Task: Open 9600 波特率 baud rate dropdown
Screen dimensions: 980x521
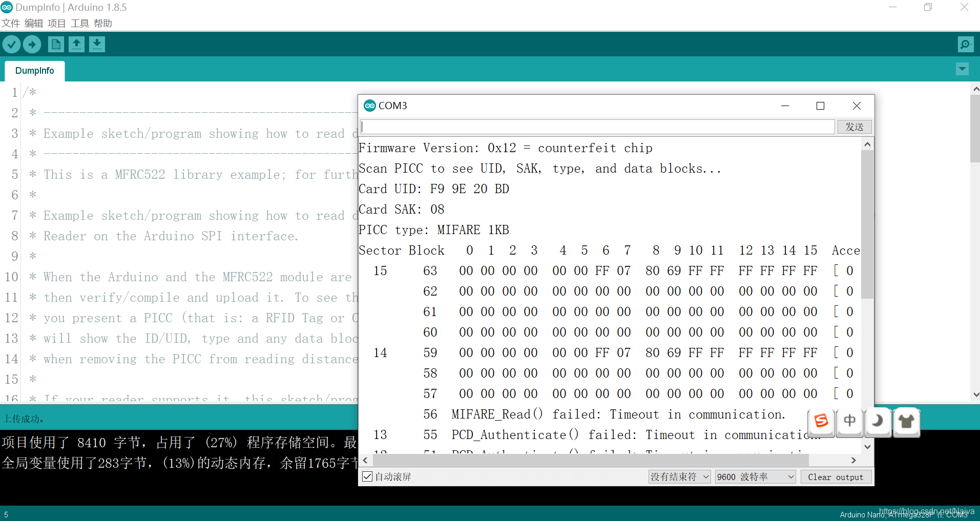Action: click(x=755, y=477)
